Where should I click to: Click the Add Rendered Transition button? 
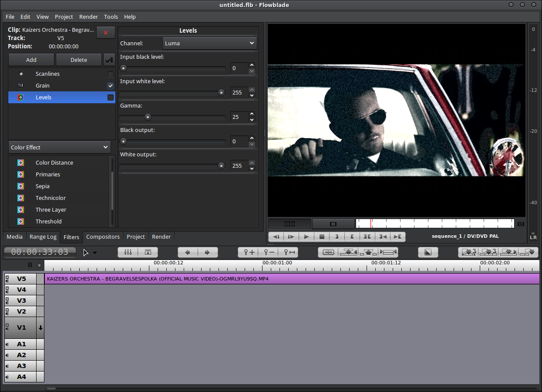coord(428,252)
